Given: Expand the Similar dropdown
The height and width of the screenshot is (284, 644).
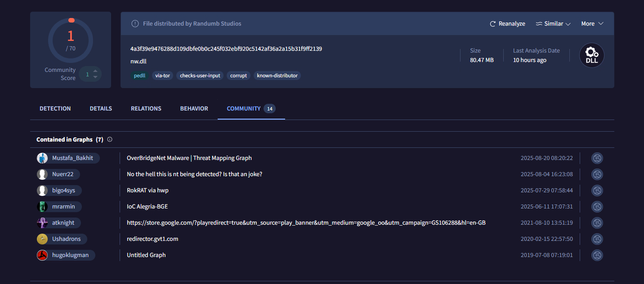Looking at the screenshot, I should 553,24.
